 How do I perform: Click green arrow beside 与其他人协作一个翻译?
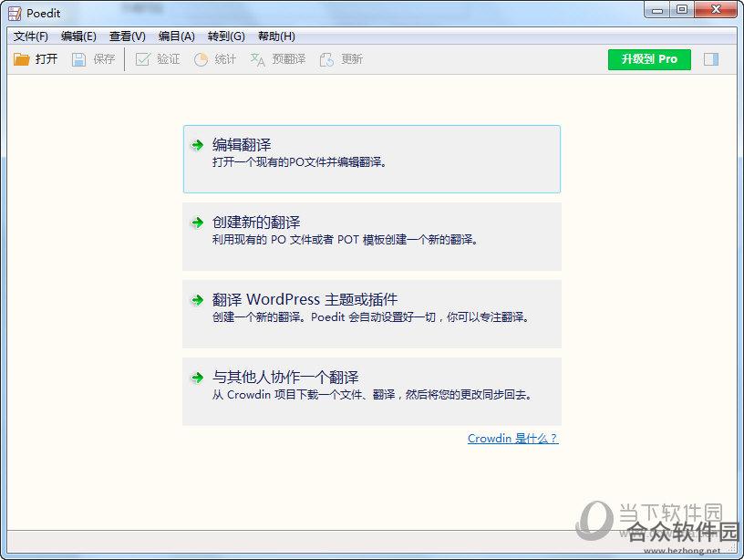(x=197, y=378)
